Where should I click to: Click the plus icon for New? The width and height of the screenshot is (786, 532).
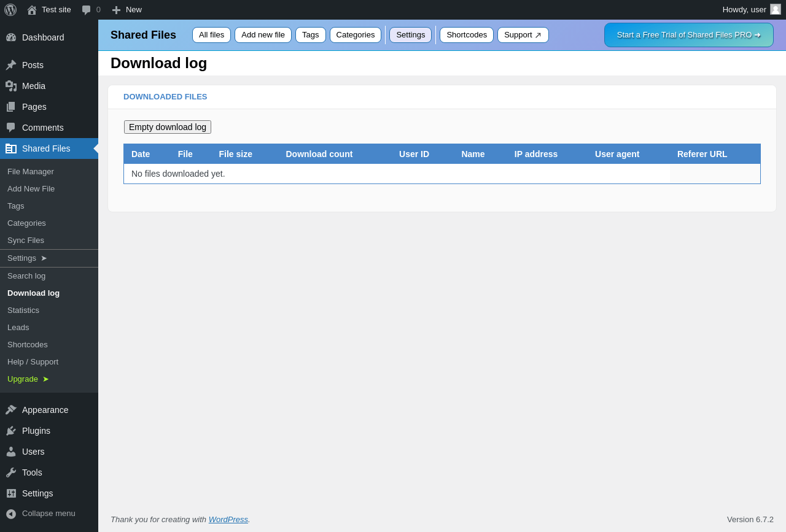[116, 10]
